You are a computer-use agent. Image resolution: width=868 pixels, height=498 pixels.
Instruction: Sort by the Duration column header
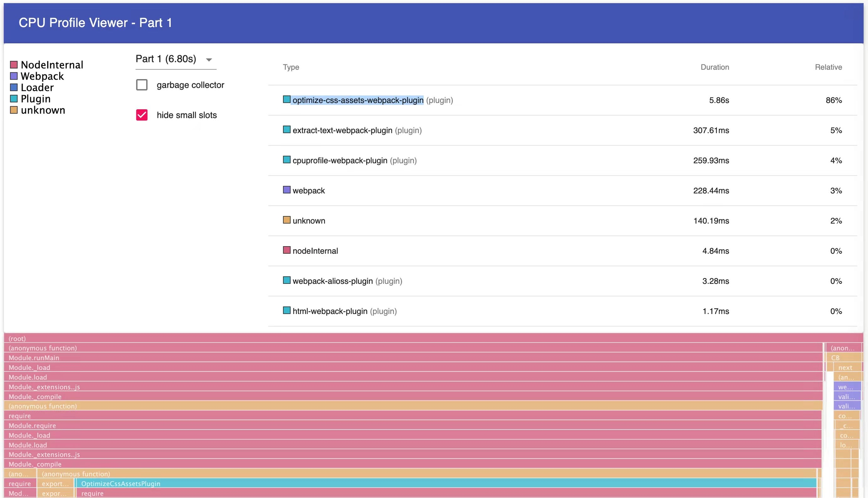coord(714,67)
